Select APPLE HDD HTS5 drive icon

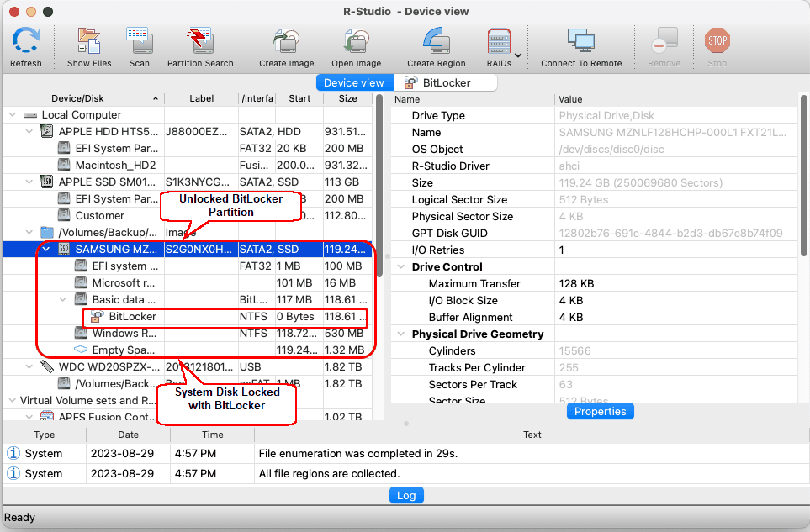tap(46, 132)
